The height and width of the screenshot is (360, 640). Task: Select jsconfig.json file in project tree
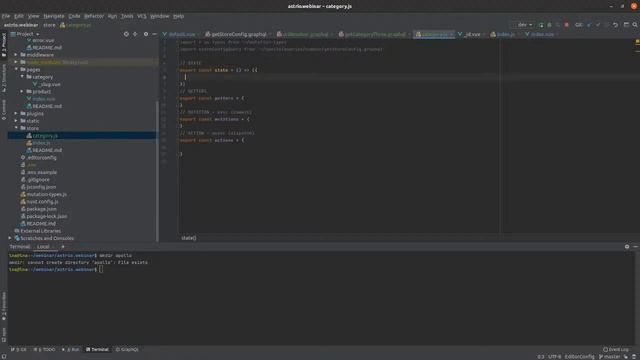[x=38, y=187]
